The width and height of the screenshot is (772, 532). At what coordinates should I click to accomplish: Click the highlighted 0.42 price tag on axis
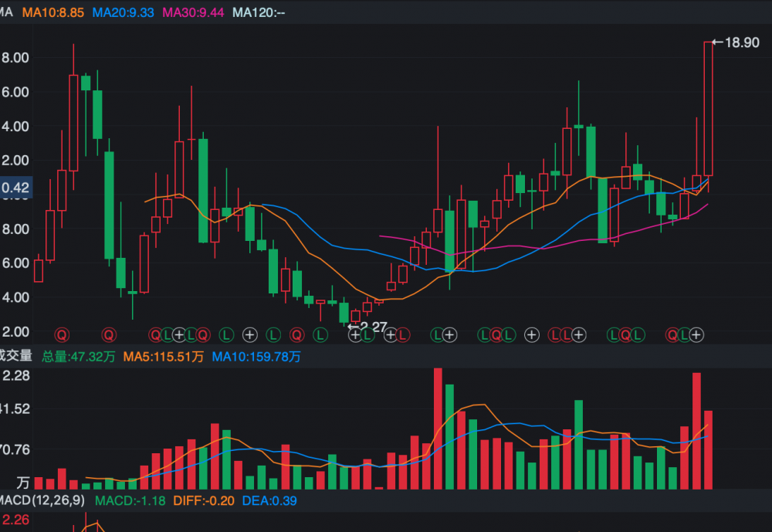click(15, 188)
